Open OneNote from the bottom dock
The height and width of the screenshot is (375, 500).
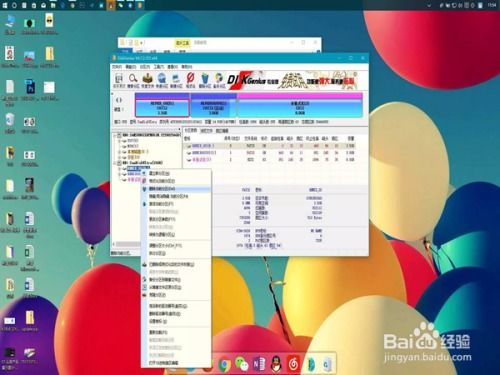[x=259, y=364]
